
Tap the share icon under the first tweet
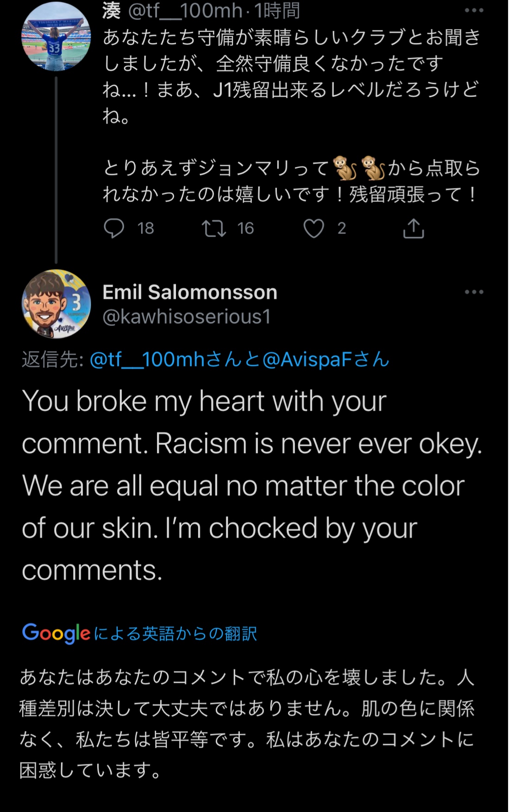414,228
